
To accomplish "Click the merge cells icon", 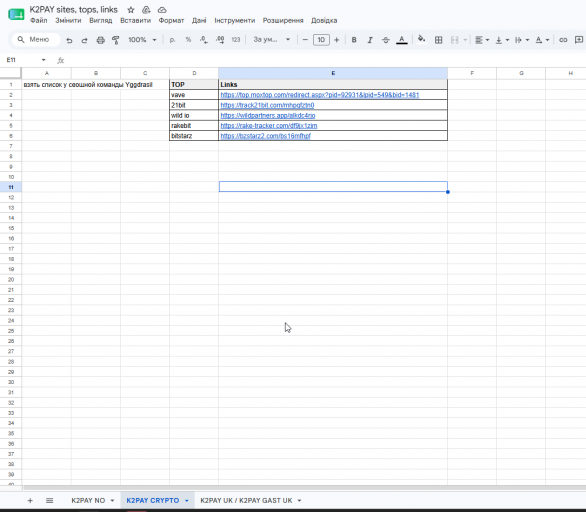I will point(454,40).
